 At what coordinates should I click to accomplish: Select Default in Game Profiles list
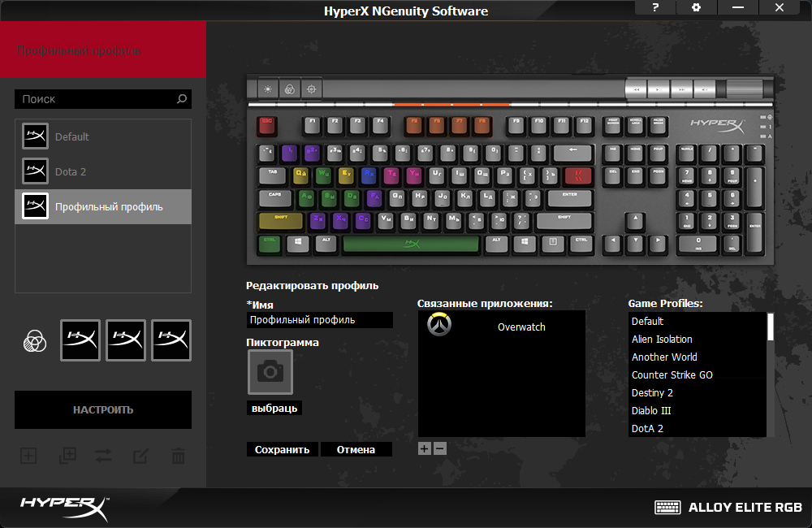[x=697, y=321]
